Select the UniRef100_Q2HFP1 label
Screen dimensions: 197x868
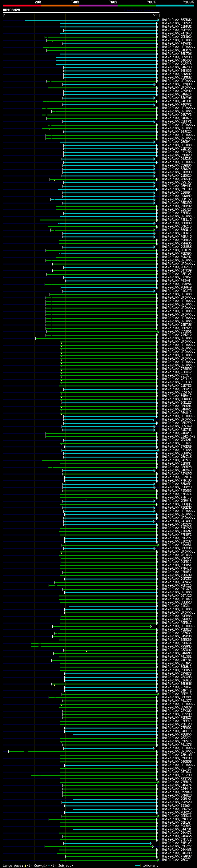click(x=177, y=122)
